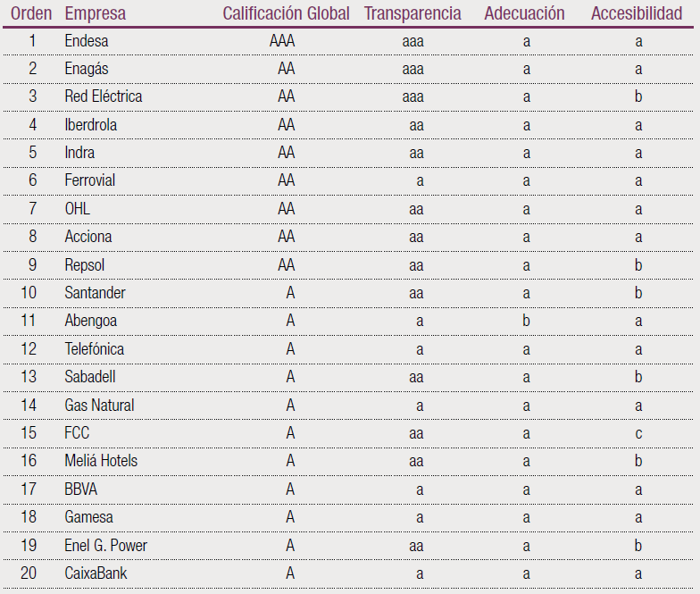This screenshot has height=594, width=700.
Task: Select the Adecuación column header
Action: click(x=524, y=13)
